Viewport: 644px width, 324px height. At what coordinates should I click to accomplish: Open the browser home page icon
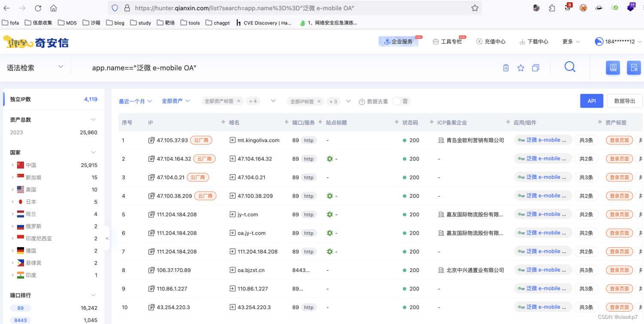pos(53,8)
